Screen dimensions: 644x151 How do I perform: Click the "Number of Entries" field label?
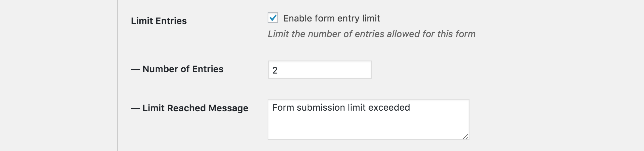[x=183, y=69]
